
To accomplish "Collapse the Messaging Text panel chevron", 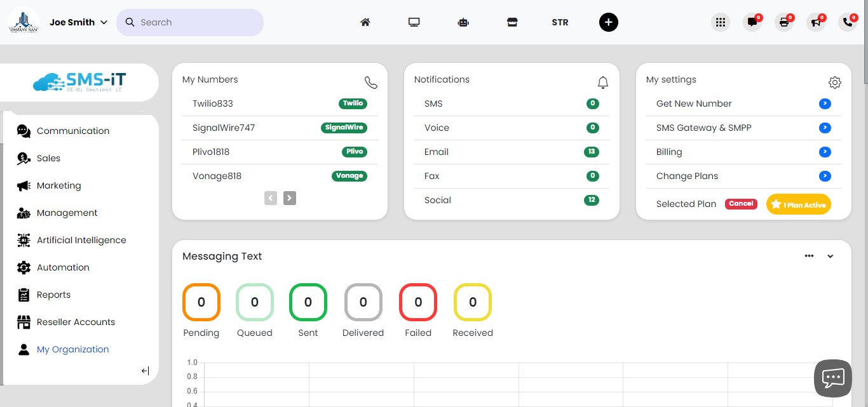I will coord(830,257).
